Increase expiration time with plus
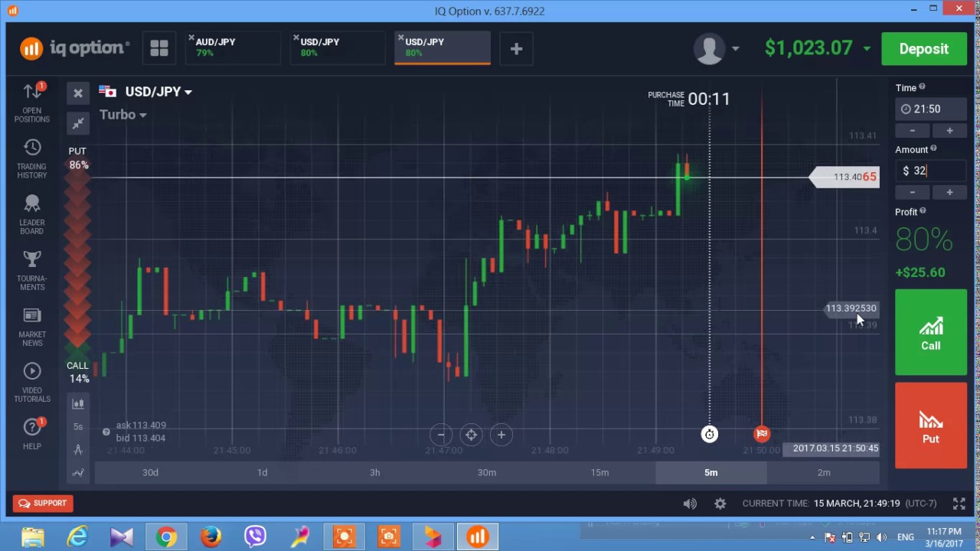The height and width of the screenshot is (551, 980). pyautogui.click(x=949, y=131)
